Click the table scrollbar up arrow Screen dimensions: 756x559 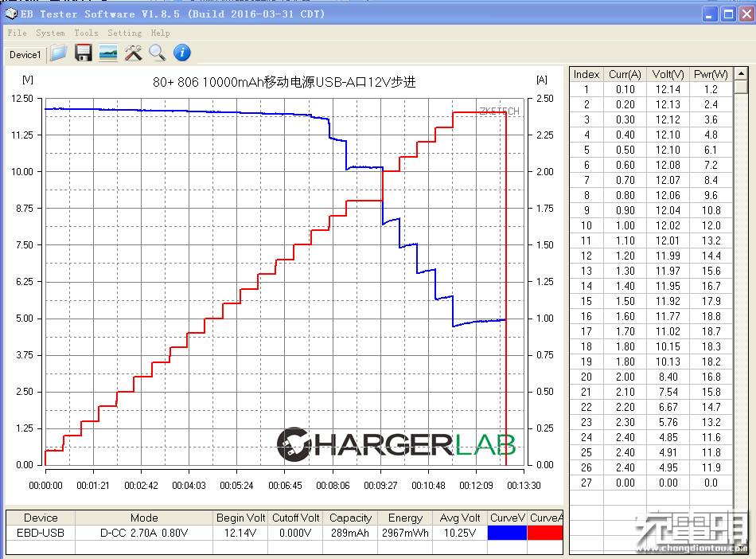click(x=741, y=73)
